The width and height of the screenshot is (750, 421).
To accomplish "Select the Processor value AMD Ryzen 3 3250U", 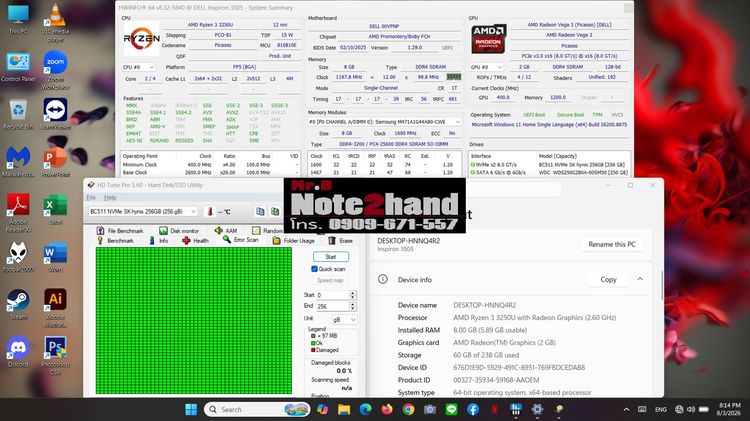I will pos(534,317).
